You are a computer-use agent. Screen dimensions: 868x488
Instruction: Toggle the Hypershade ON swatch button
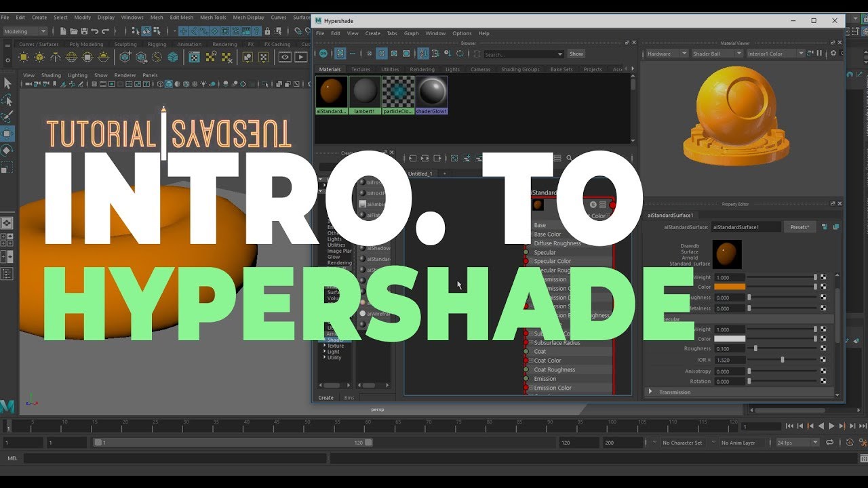(x=323, y=54)
